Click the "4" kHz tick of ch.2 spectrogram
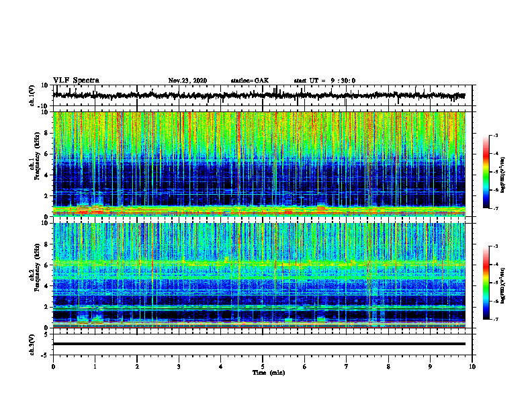Screen dimensions: 532x411 point(46,286)
